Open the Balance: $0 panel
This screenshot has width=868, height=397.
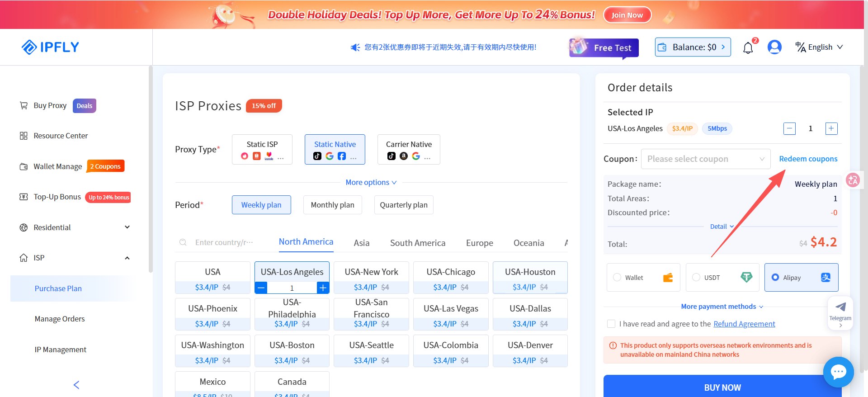(x=693, y=47)
